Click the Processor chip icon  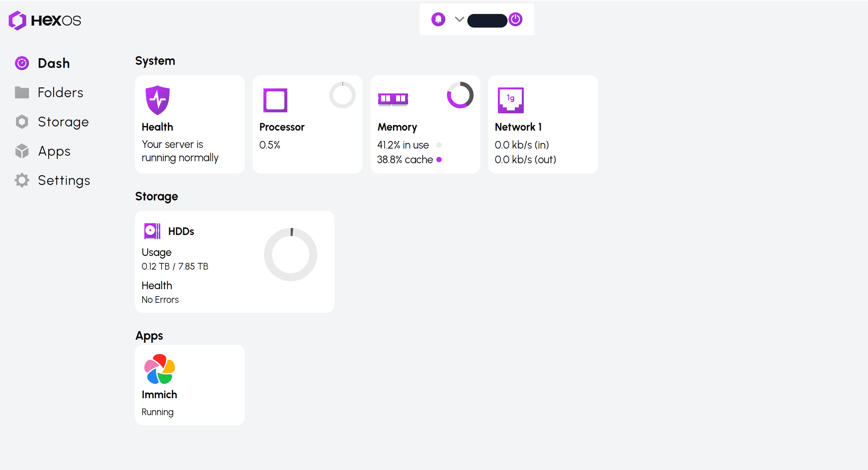coord(275,100)
